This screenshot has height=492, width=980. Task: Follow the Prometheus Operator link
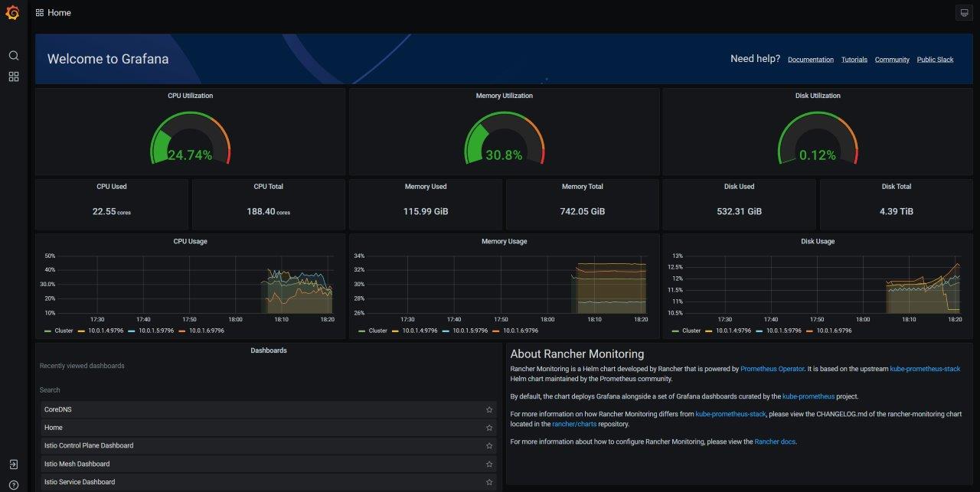pyautogui.click(x=772, y=369)
